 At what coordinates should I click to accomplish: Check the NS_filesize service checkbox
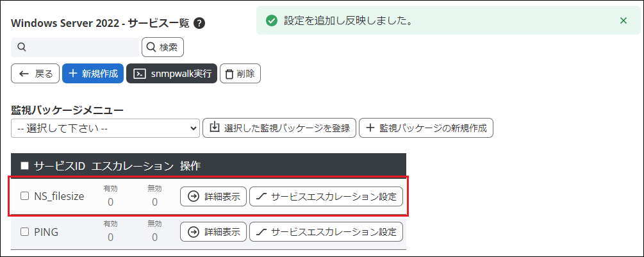click(25, 196)
